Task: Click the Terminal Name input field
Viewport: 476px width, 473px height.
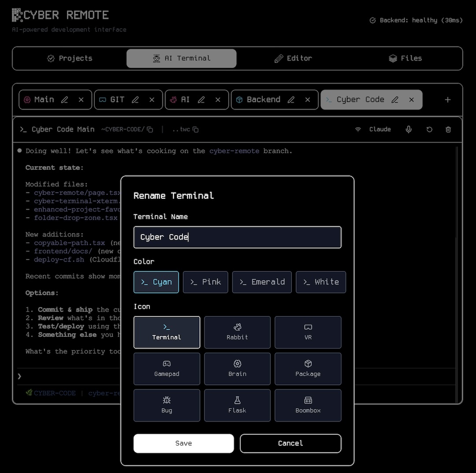Action: 237,237
